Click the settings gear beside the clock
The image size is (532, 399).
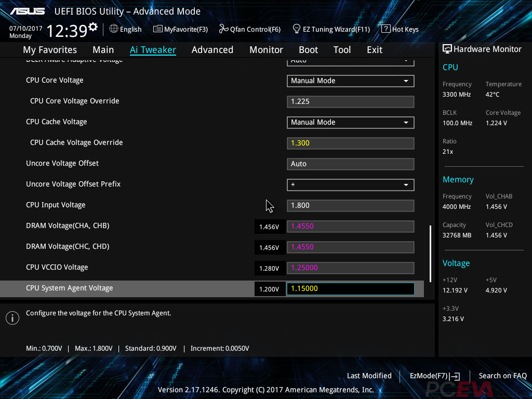coord(92,27)
